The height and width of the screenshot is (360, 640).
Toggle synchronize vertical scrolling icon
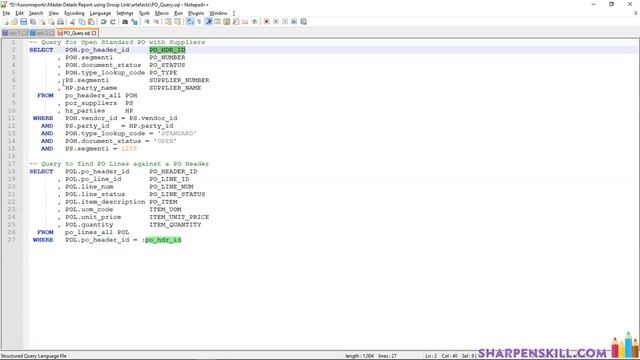tap(168, 22)
